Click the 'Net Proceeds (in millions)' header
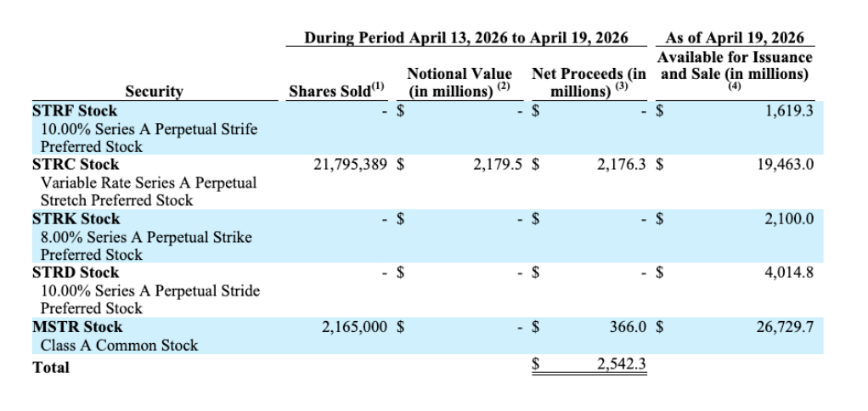 coord(590,82)
